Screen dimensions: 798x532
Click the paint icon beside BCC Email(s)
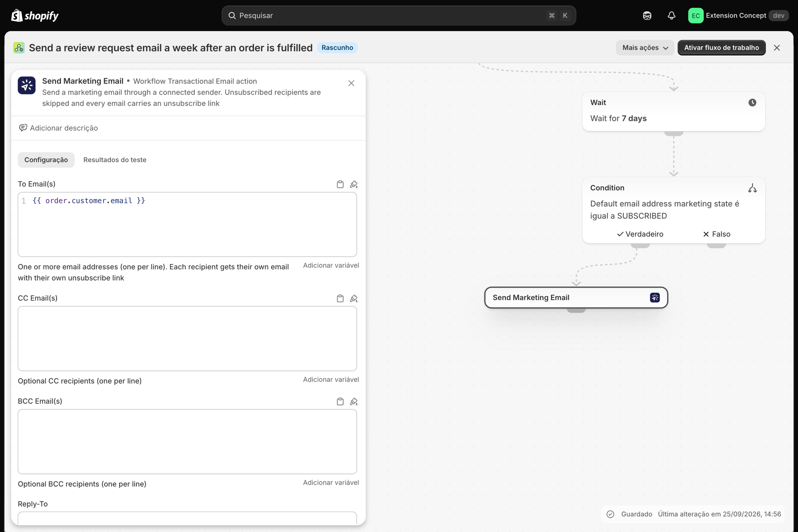(354, 401)
